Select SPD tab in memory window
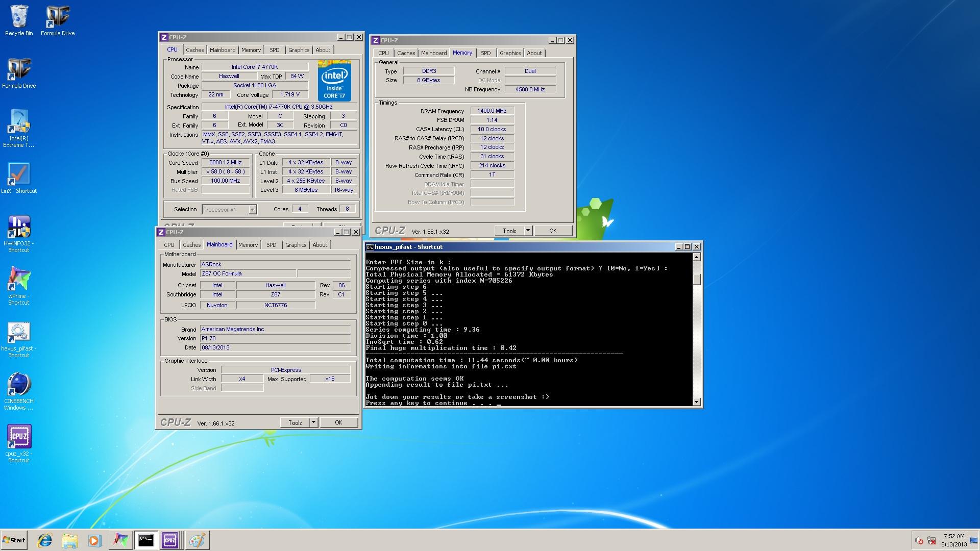Viewport: 980px width, 551px height. (485, 53)
